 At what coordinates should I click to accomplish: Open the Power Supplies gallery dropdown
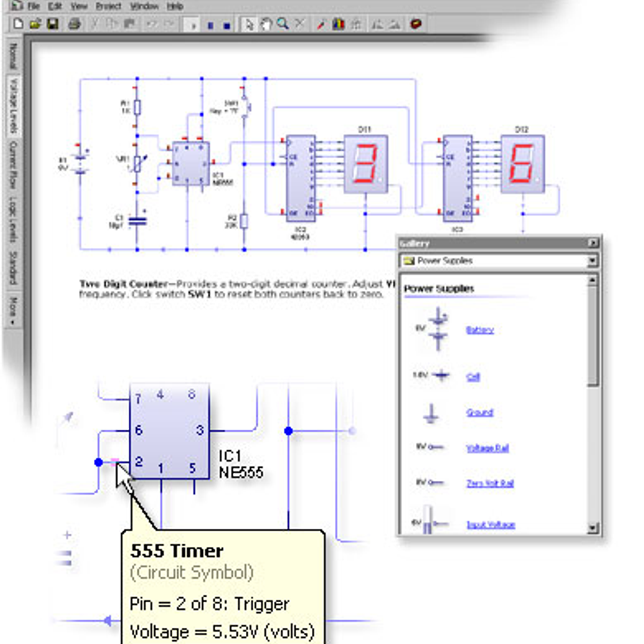(x=592, y=261)
